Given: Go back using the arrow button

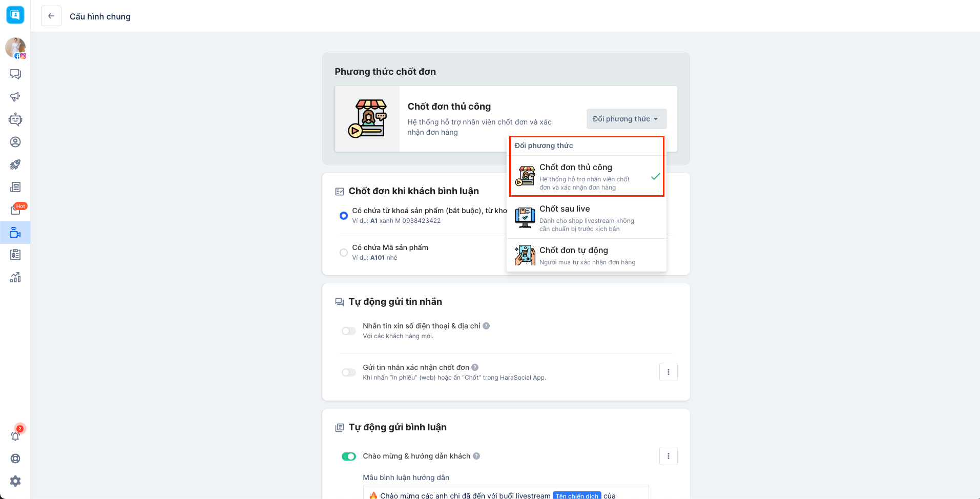Looking at the screenshot, I should [x=51, y=16].
